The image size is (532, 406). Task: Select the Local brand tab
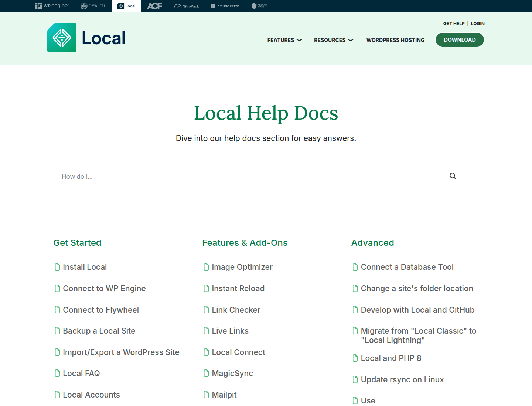point(126,6)
